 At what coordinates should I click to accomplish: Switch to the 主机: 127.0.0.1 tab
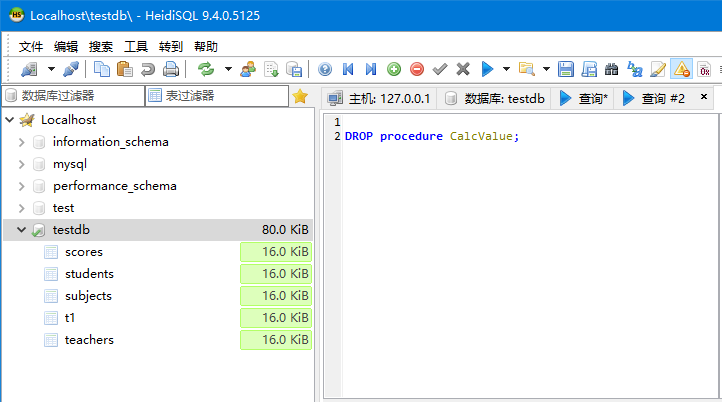click(379, 98)
